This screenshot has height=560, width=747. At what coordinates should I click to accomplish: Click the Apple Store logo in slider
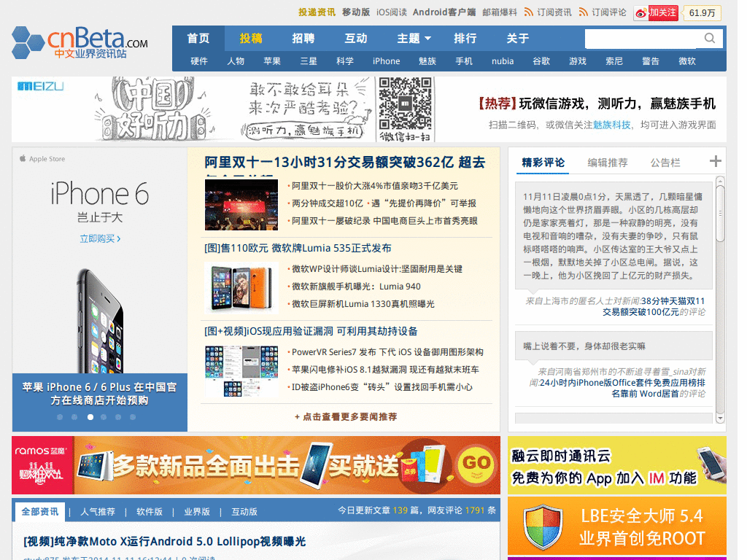point(42,158)
